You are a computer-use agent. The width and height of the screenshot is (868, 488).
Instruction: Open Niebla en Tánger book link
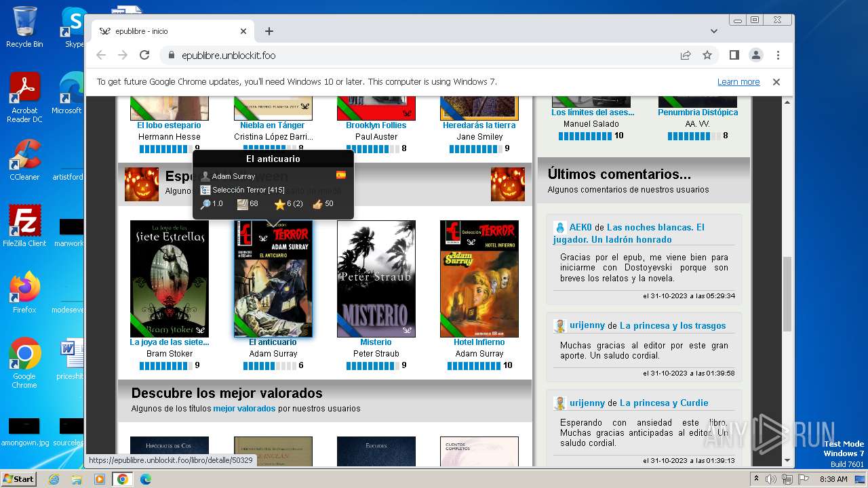[x=272, y=125]
